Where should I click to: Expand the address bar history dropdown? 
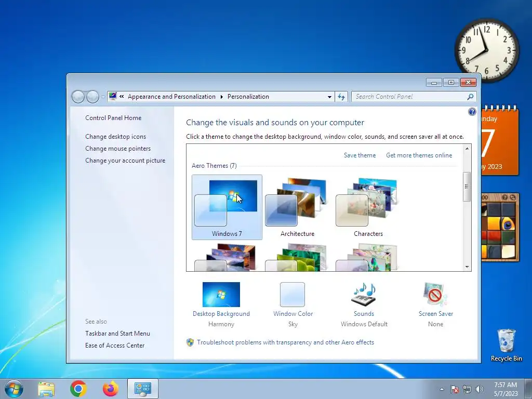tap(329, 97)
